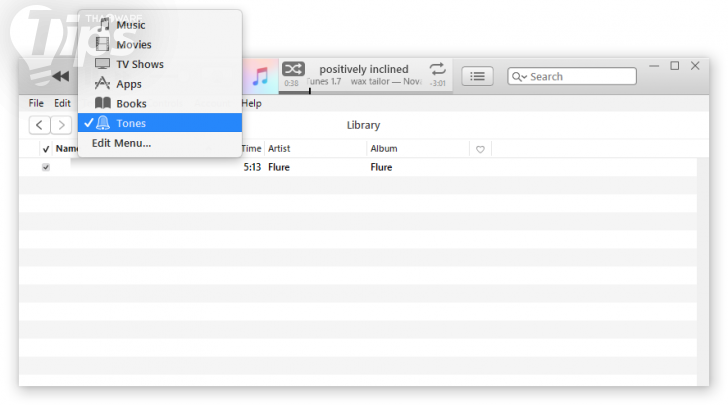Sort by the Artist column header

[279, 149]
